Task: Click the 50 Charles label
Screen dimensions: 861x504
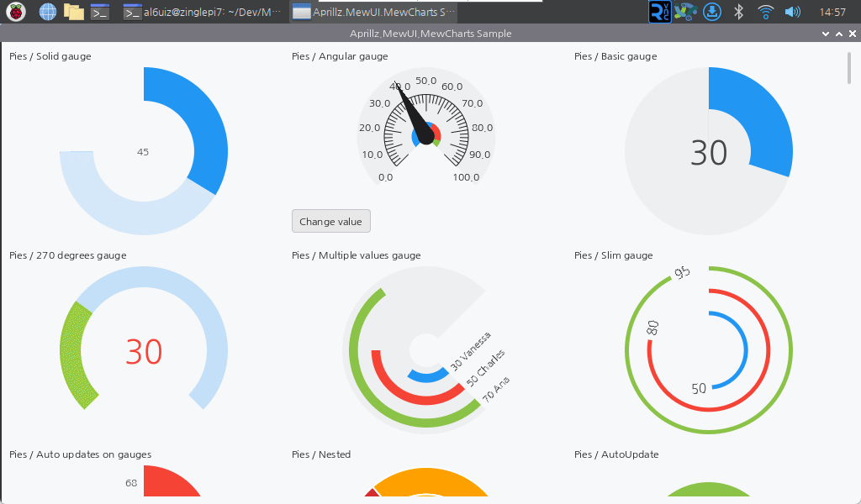Action: (485, 368)
